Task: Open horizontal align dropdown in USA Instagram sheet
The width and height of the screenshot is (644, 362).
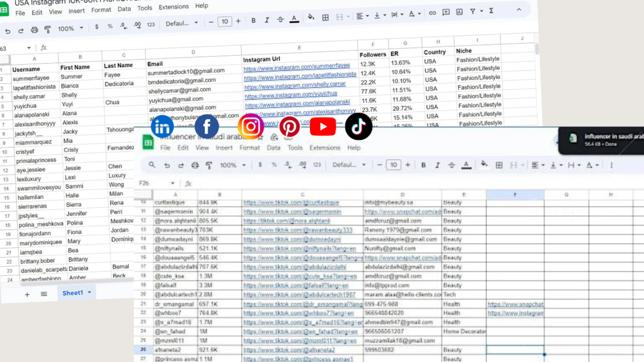Action: pos(363,16)
